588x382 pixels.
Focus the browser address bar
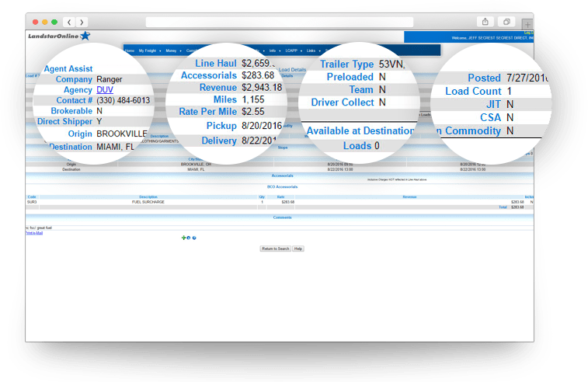(280, 22)
